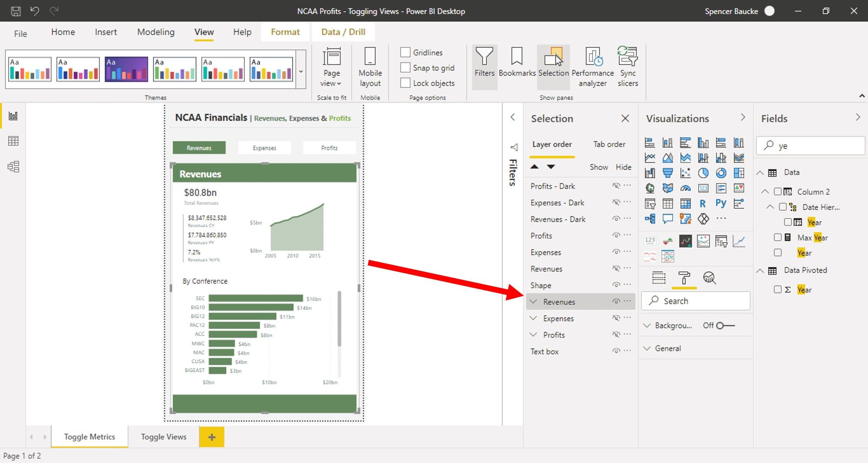Select the Pie chart visualization icon
The image size is (868, 463).
703,172
